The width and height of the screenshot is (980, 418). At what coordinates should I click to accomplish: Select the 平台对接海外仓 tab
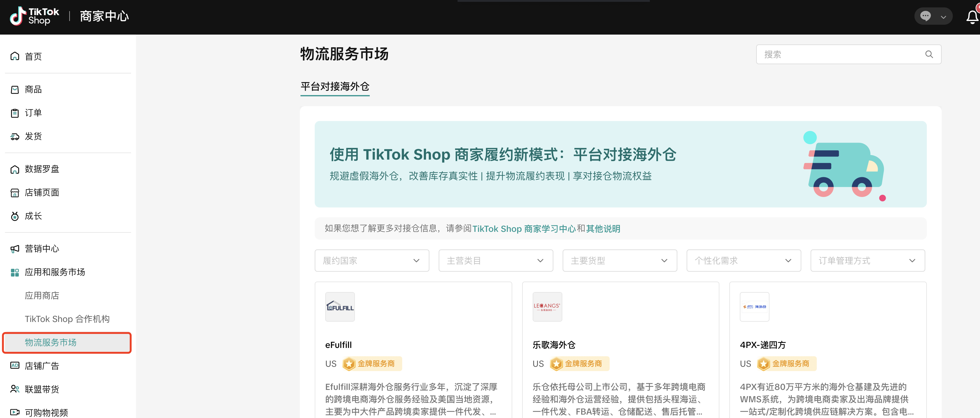pyautogui.click(x=335, y=87)
